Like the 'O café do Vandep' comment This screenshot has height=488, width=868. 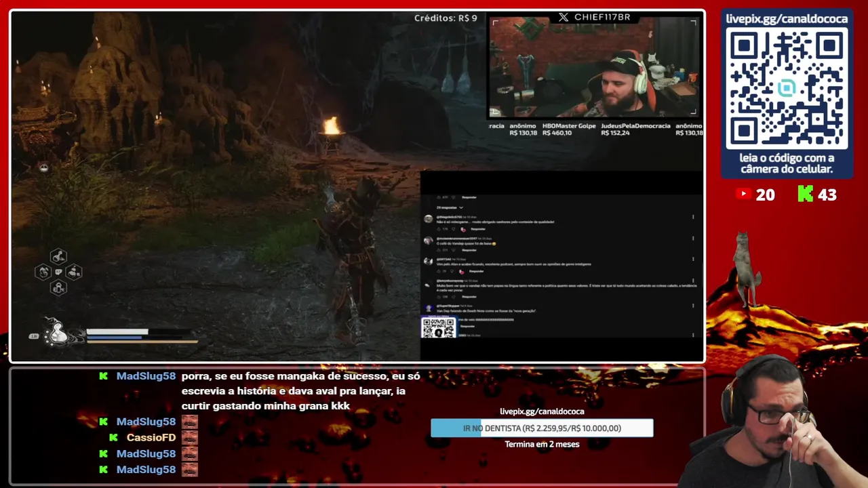click(x=439, y=250)
